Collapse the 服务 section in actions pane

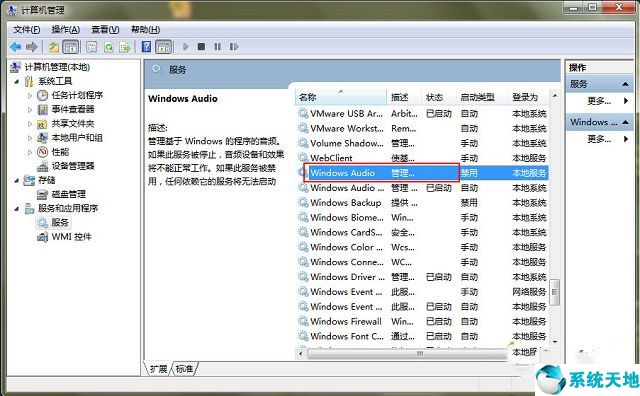[x=625, y=84]
